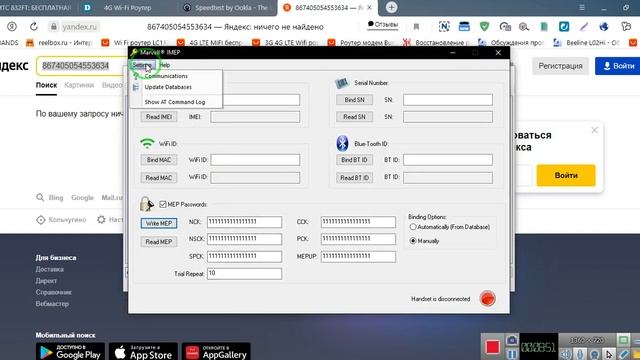The height and width of the screenshot is (360, 640).
Task: Click the Marvell IMEP title bar icon
Action: (134, 52)
